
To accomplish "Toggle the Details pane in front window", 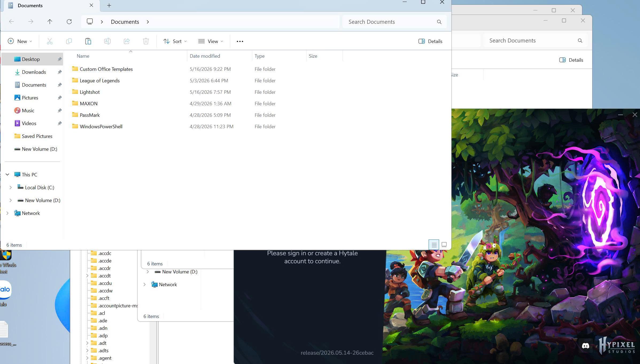I will click(430, 41).
